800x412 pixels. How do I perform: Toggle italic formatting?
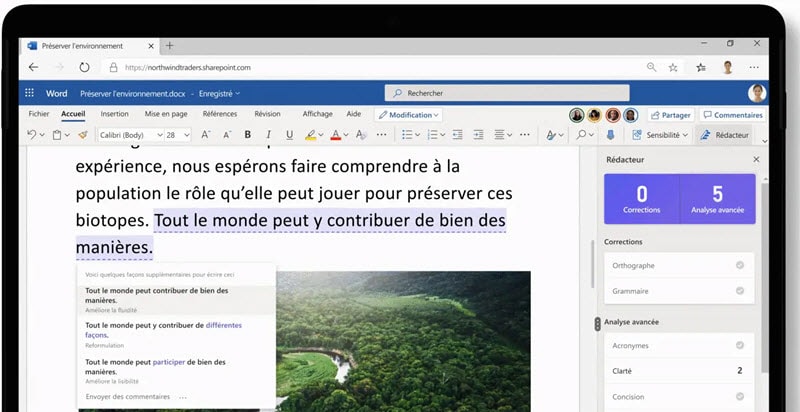point(268,135)
